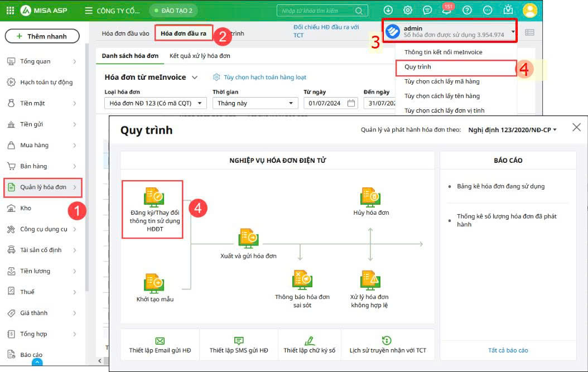Click the notification bell icon
The width and height of the screenshot is (588, 372).
(446, 10)
